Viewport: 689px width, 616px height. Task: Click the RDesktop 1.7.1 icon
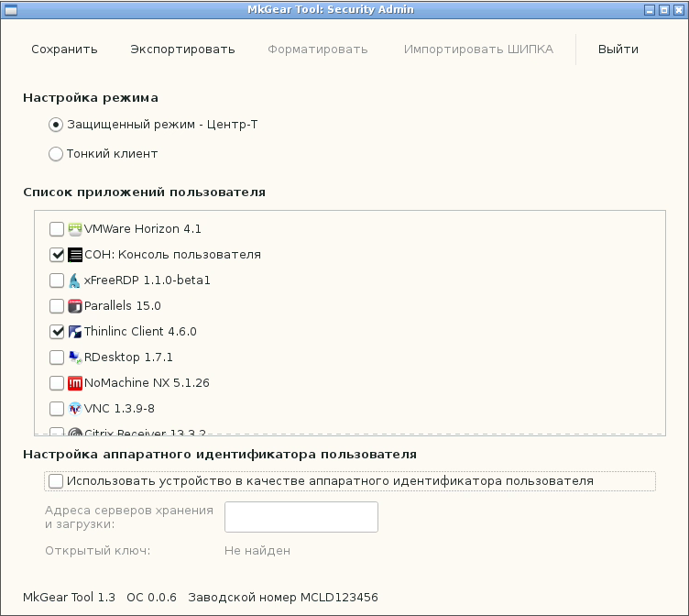click(x=75, y=357)
